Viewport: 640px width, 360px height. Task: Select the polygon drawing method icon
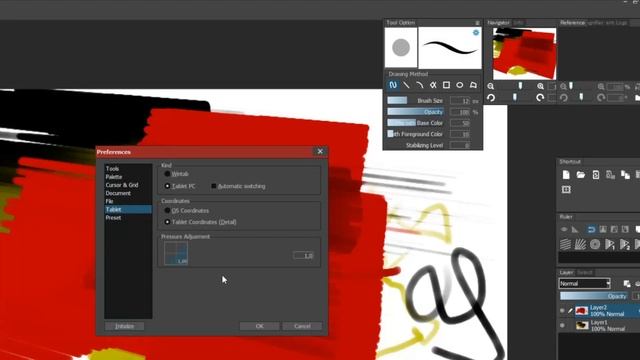tap(473, 85)
